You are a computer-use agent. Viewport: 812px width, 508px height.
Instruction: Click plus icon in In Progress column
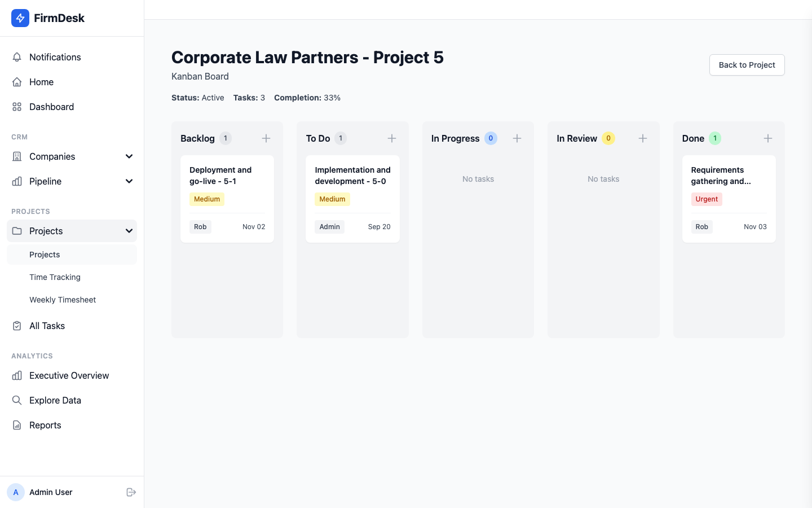[517, 138]
